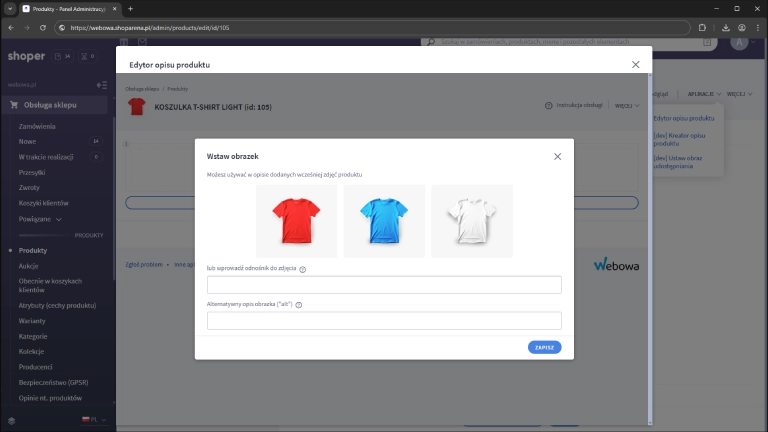Open the Więcej dropdown next to Instrukcja obsługi
Viewport: 768px width, 432px height.
pos(627,105)
